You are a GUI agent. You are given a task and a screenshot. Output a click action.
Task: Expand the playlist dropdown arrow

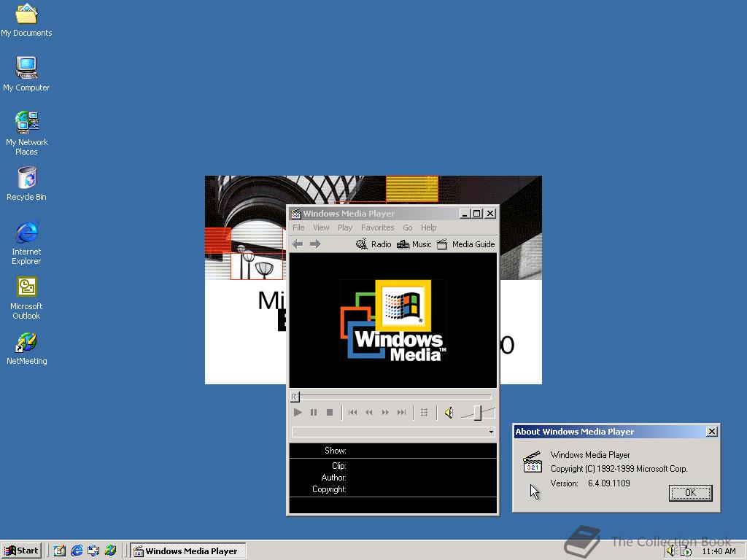coord(491,432)
